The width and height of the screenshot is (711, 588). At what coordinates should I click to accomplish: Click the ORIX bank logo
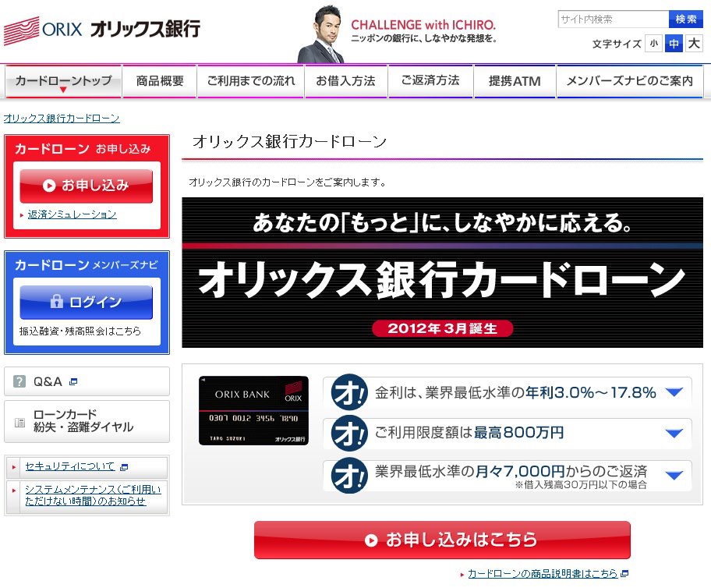click(x=102, y=30)
